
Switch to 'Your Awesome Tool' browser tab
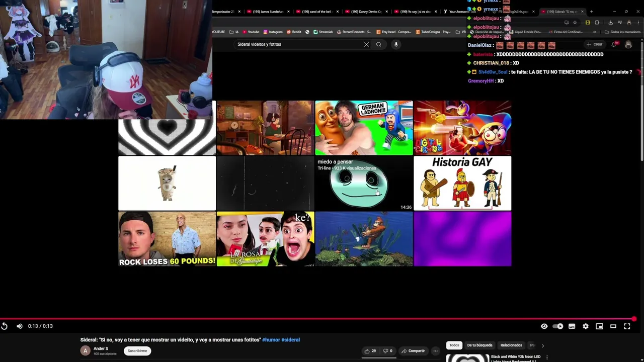pos(463,12)
